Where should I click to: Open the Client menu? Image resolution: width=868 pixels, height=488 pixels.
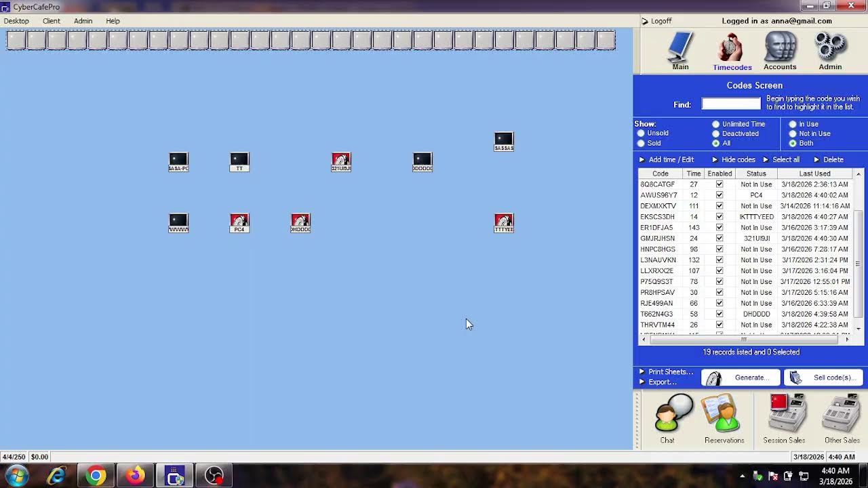(x=52, y=21)
